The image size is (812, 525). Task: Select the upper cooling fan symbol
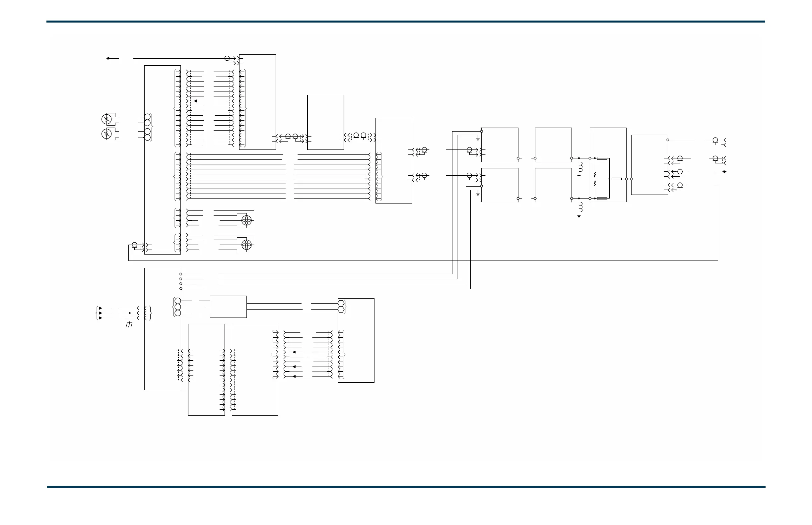point(246,221)
